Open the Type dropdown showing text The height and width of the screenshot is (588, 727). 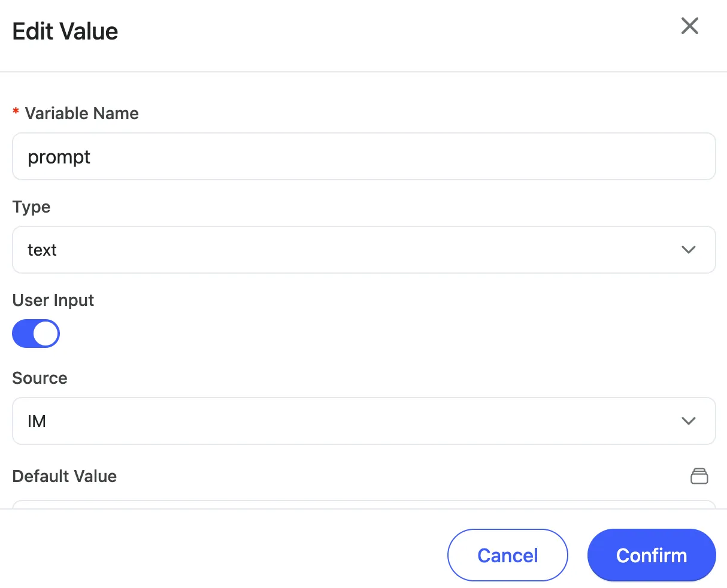pyautogui.click(x=363, y=250)
